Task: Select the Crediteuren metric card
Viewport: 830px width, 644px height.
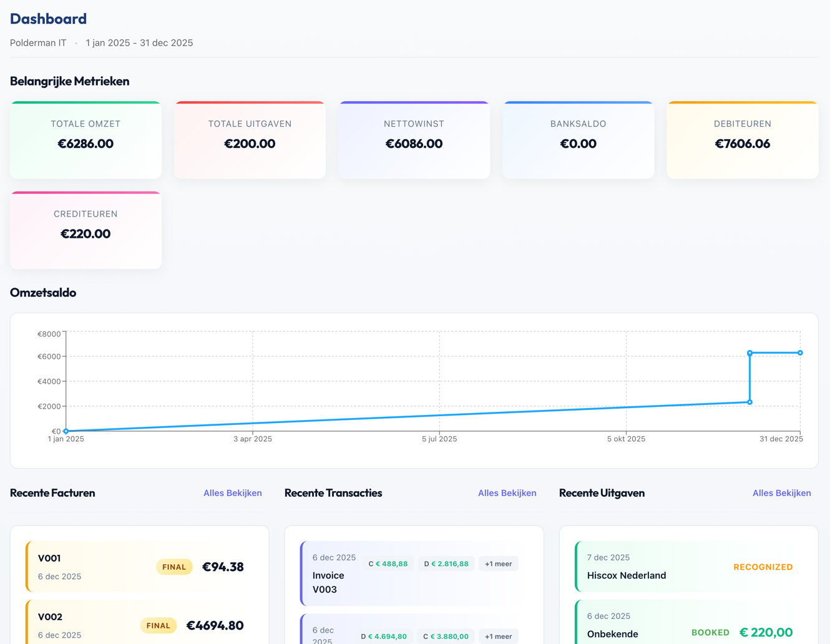Action: tap(85, 230)
